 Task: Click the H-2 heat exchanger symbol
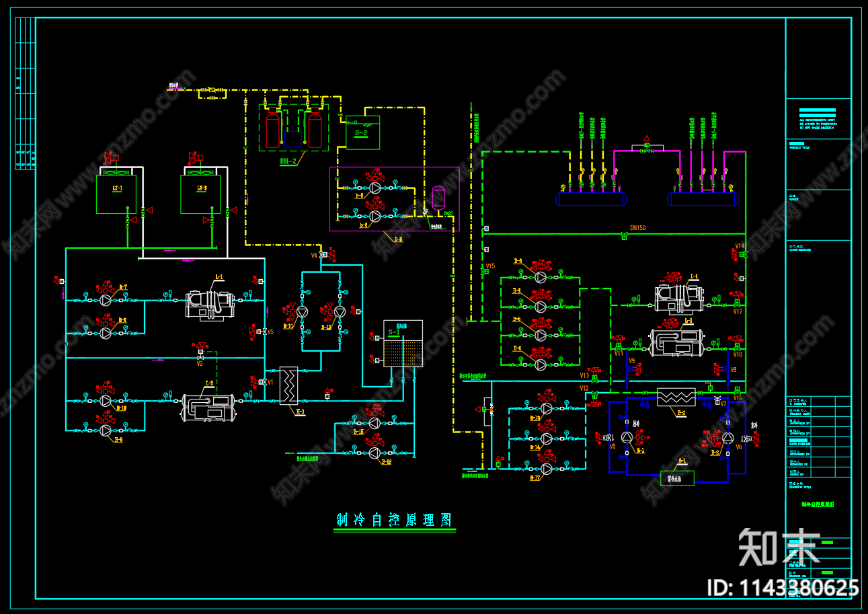click(676, 397)
